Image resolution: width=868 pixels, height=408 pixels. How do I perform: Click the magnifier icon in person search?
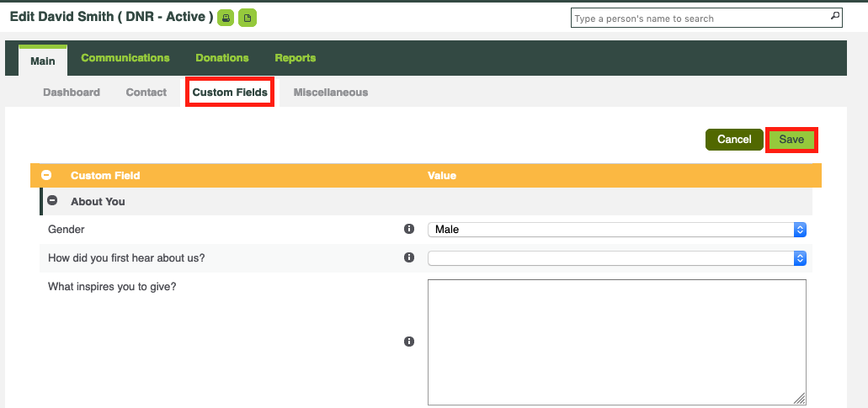coord(835,17)
